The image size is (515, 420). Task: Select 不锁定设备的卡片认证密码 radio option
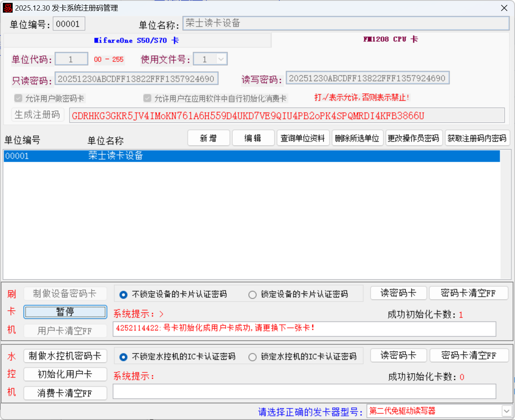(124, 295)
